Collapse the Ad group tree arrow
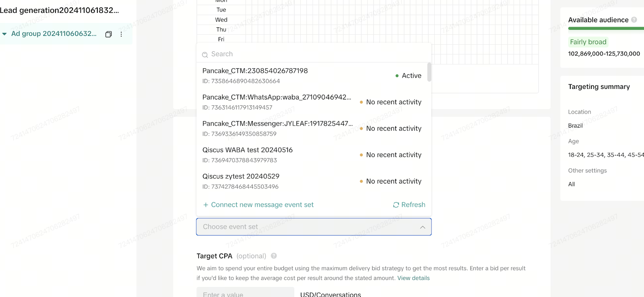This screenshot has width=644, height=297. tap(4, 34)
